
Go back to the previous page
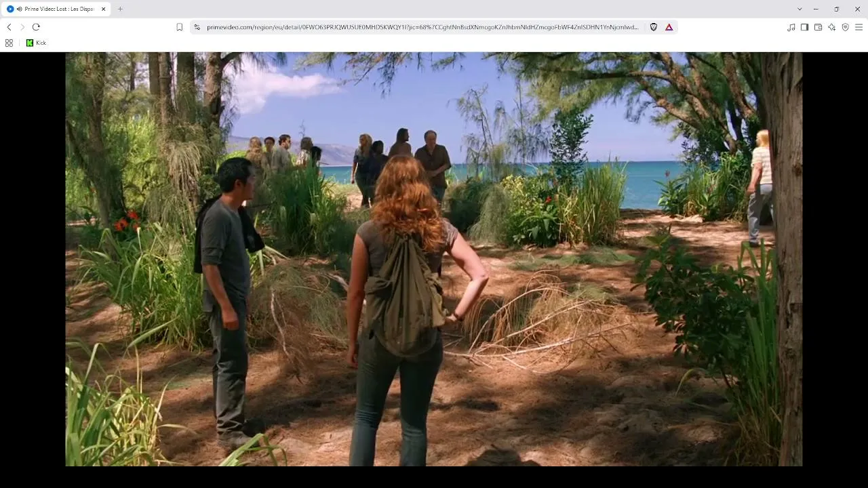pos(9,27)
